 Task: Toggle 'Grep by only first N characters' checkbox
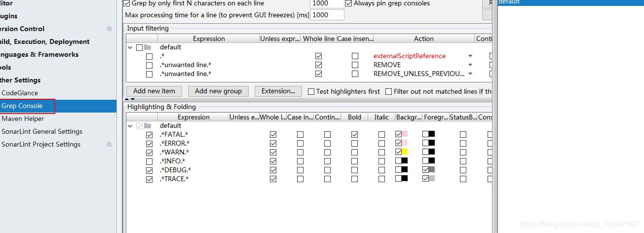point(126,3)
